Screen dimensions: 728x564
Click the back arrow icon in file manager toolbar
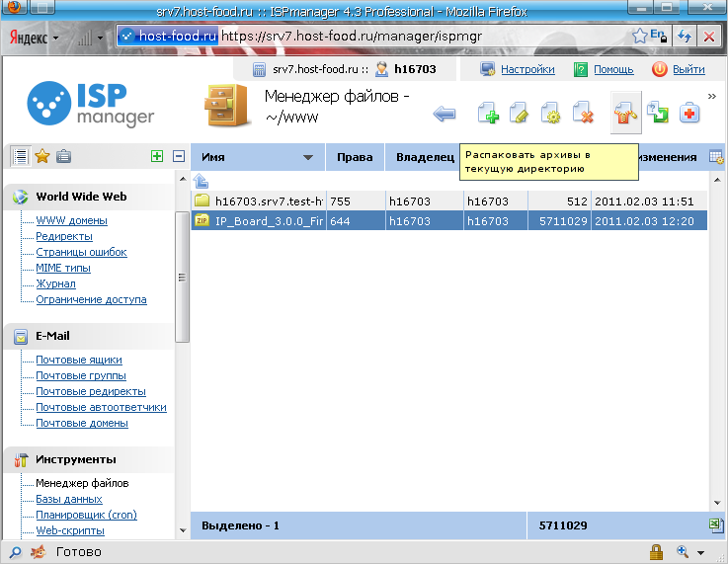point(445,115)
